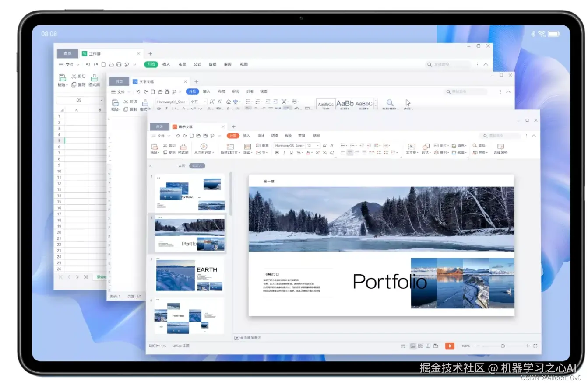Click the Save icon in the presentation quick toolbar
588x385 pixels.
[205, 136]
